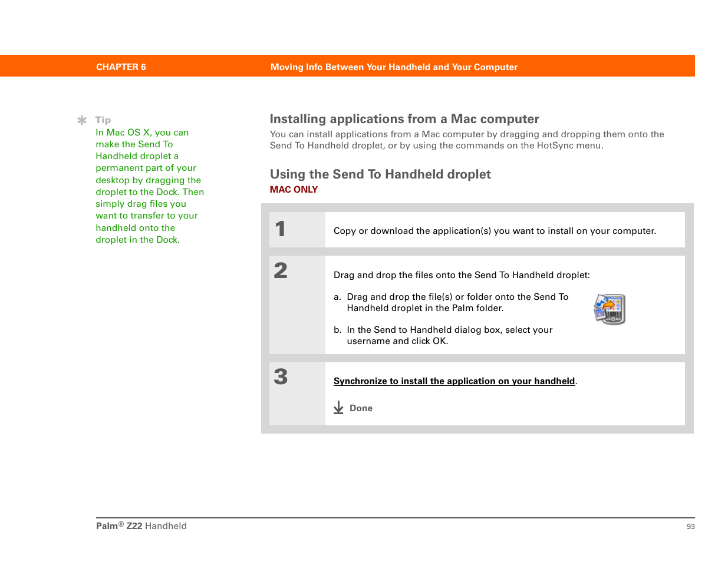Click the "Palm Z22 Handheld" footer text
This screenshot has height=562, width=728.
[x=141, y=526]
